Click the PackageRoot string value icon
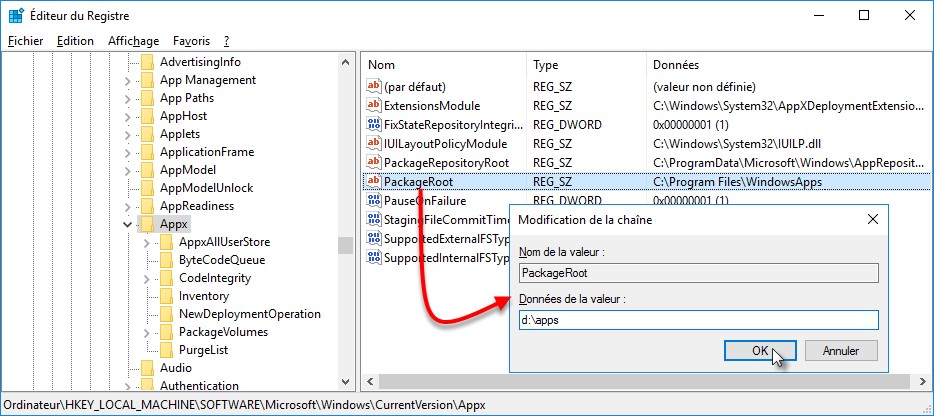This screenshot has height=416, width=934. (374, 181)
